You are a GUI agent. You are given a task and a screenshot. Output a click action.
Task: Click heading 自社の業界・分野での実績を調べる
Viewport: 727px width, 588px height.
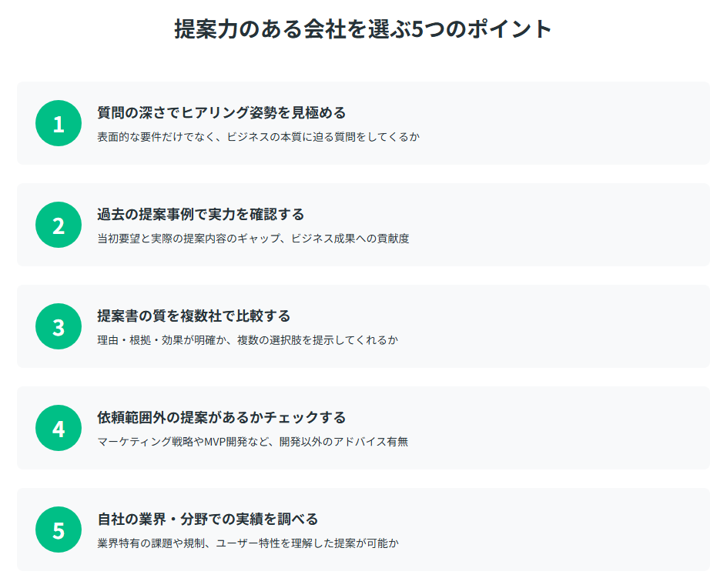pyautogui.click(x=207, y=519)
